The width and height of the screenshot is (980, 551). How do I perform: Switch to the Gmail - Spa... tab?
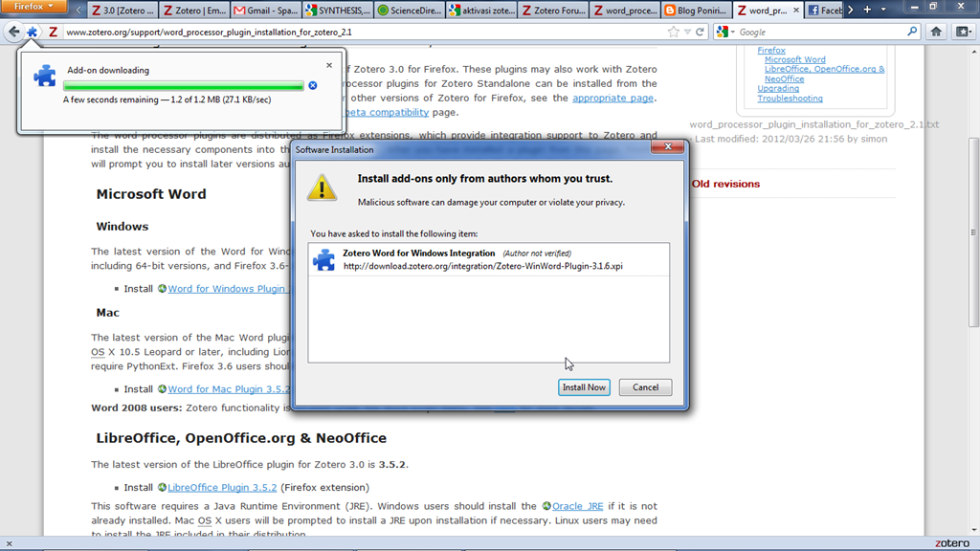coord(266,11)
